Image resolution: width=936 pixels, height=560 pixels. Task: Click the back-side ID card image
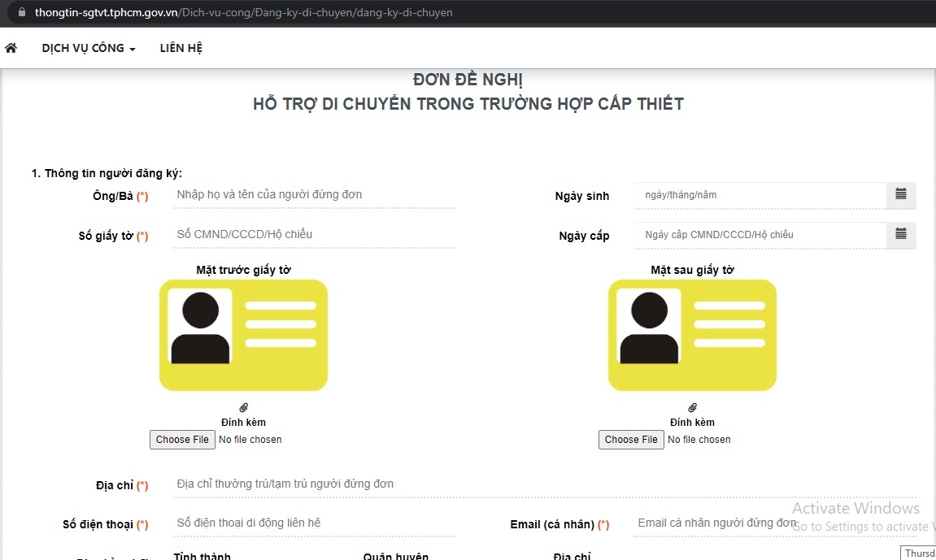point(692,335)
